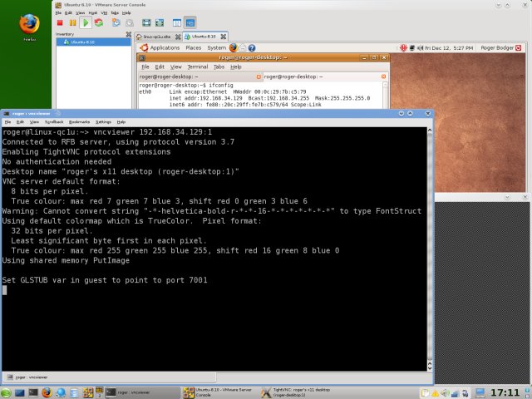Viewport: 532px width, 399px height.
Task: Select Ubuntu-8.10 in the Inventory list
Action: click(94, 42)
